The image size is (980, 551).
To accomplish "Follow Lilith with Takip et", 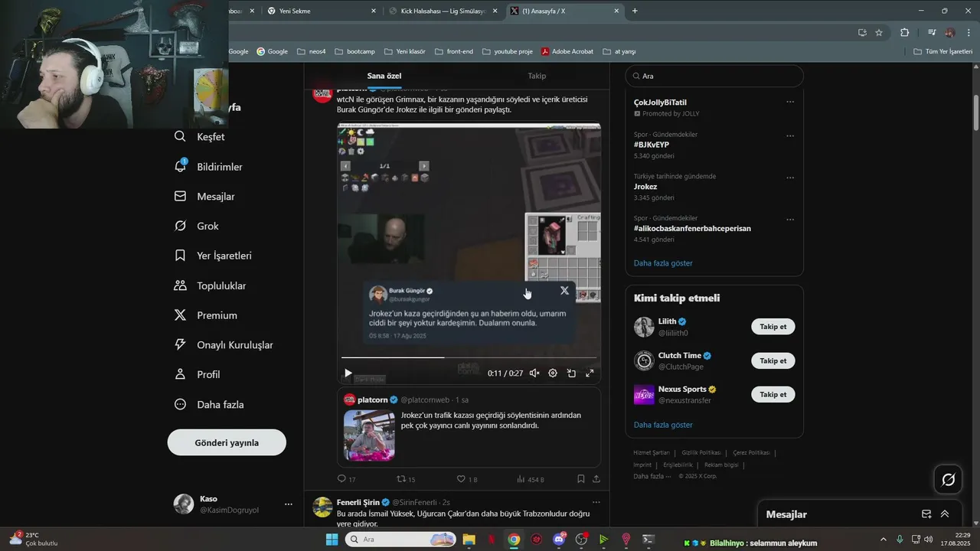I will tap(773, 327).
